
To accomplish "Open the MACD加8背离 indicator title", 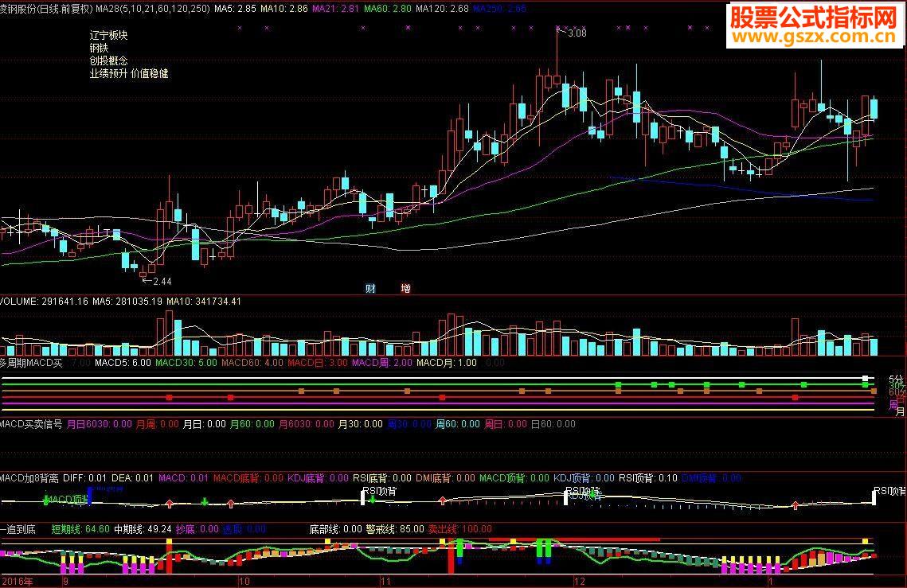I will 29,478.
